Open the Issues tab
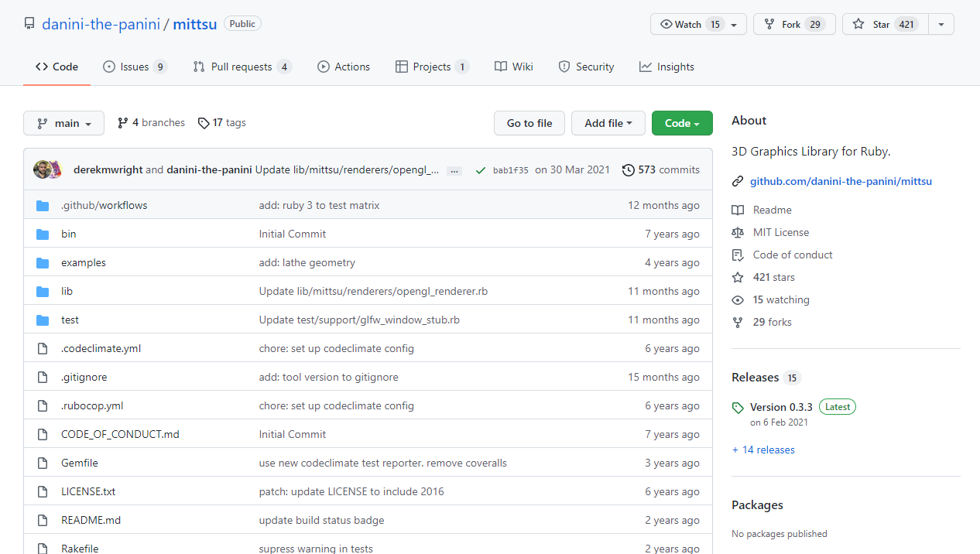 pos(135,67)
